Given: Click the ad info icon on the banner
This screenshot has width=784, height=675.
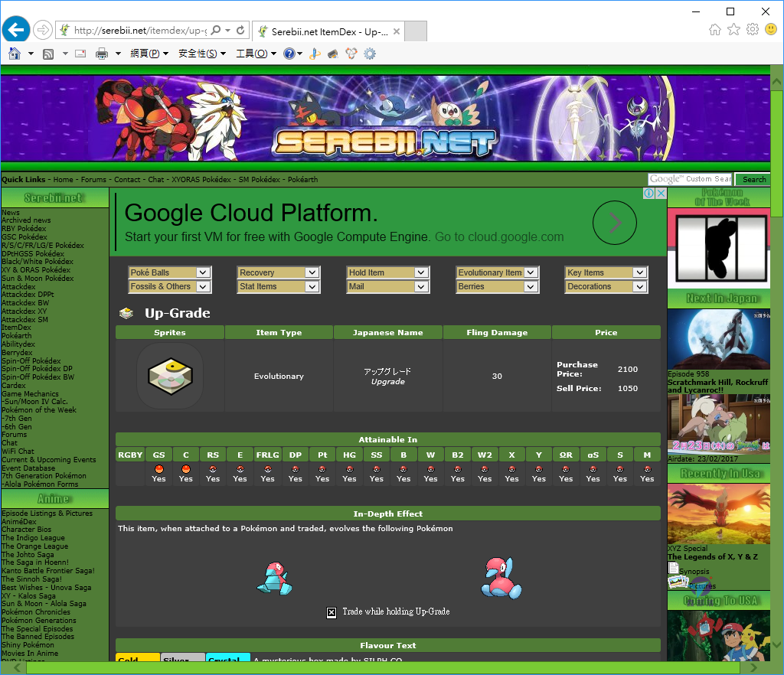Looking at the screenshot, I should point(649,194).
